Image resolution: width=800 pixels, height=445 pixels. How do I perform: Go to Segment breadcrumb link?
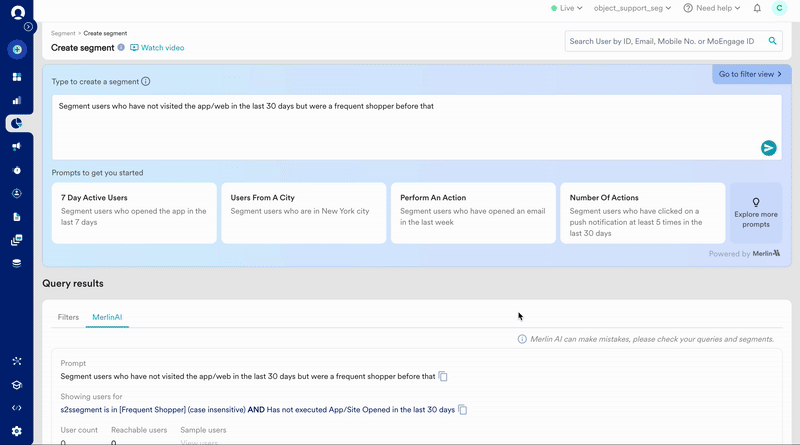(x=63, y=33)
